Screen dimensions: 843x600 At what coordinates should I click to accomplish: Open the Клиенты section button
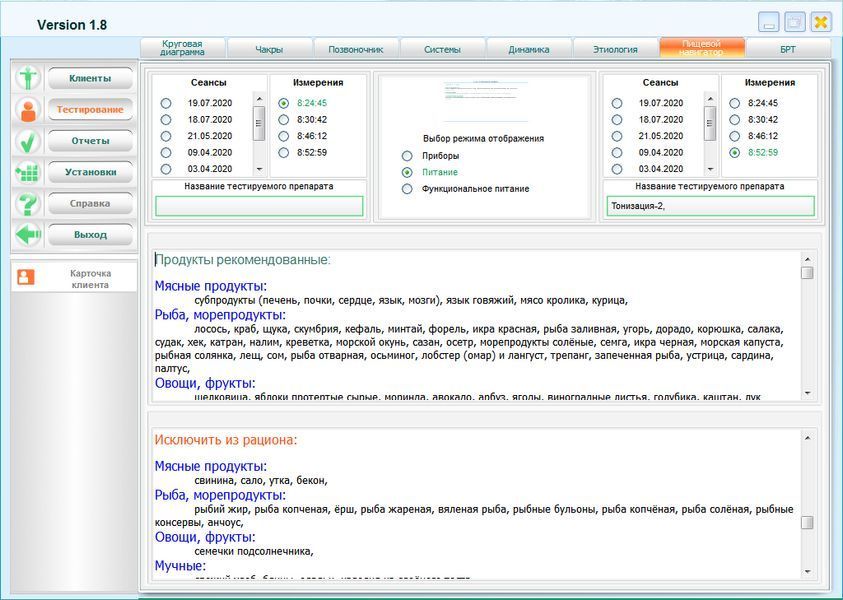pyautogui.click(x=90, y=78)
